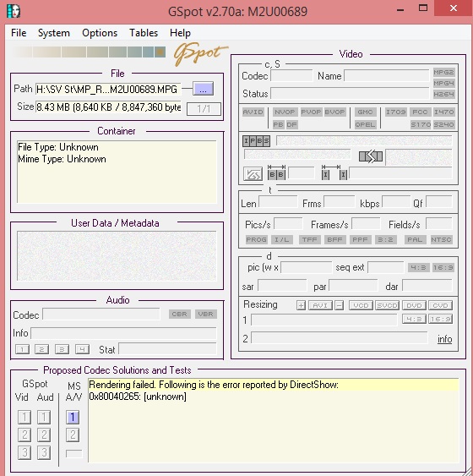Click the PVOP indicator
Image resolution: width=473 pixels, height=476 pixels.
click(311, 112)
